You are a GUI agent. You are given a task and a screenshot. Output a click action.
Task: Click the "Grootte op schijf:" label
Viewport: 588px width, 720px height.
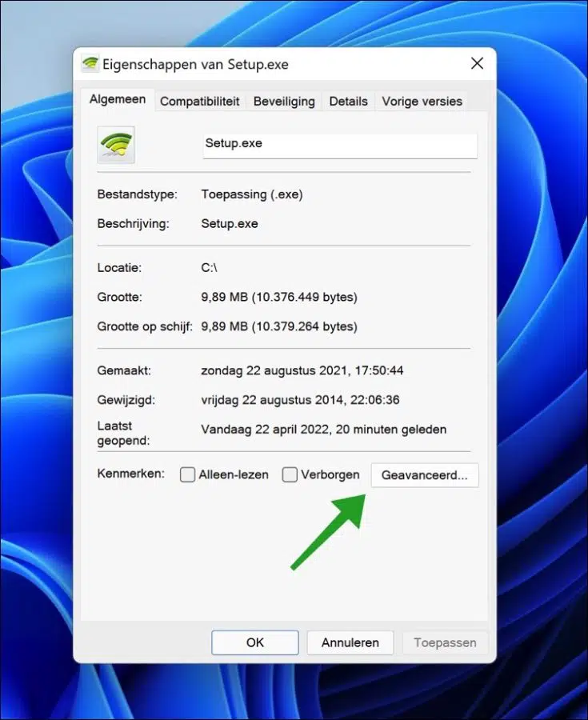[x=145, y=326]
